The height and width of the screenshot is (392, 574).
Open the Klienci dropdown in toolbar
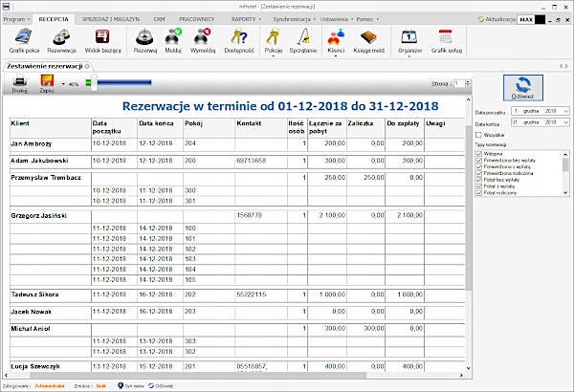(x=335, y=54)
